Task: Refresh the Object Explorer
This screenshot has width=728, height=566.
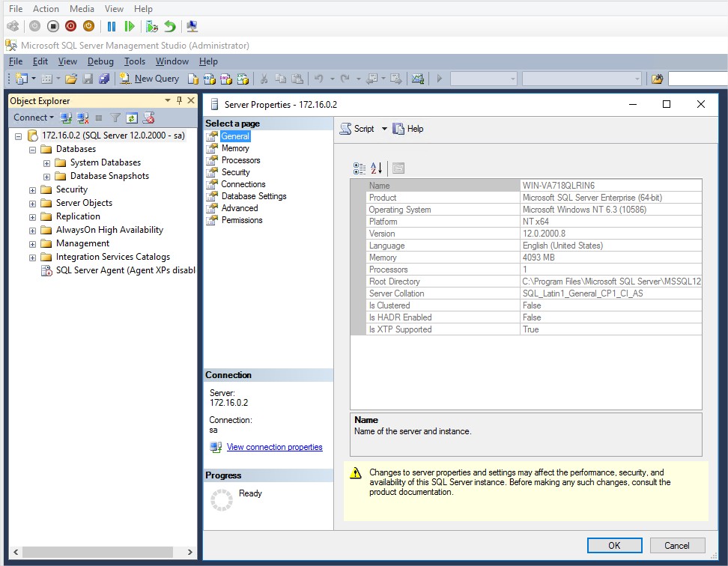Action: 132,118
